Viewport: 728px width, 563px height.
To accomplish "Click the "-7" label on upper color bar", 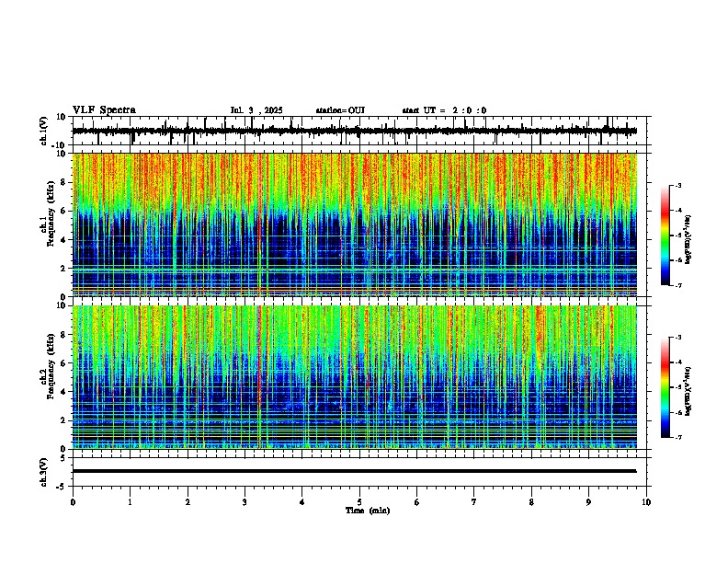I will tap(677, 285).
